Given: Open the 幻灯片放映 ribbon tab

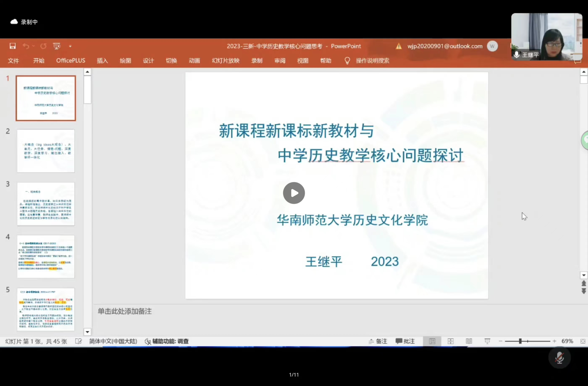Looking at the screenshot, I should click(x=225, y=60).
